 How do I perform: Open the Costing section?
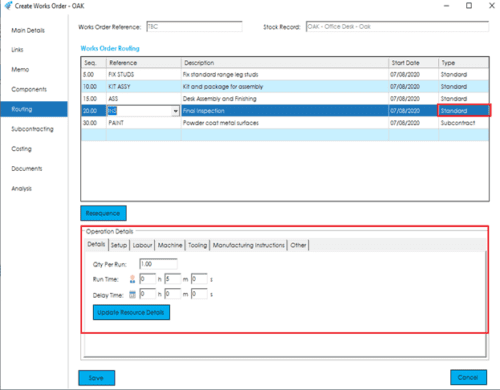point(21,149)
